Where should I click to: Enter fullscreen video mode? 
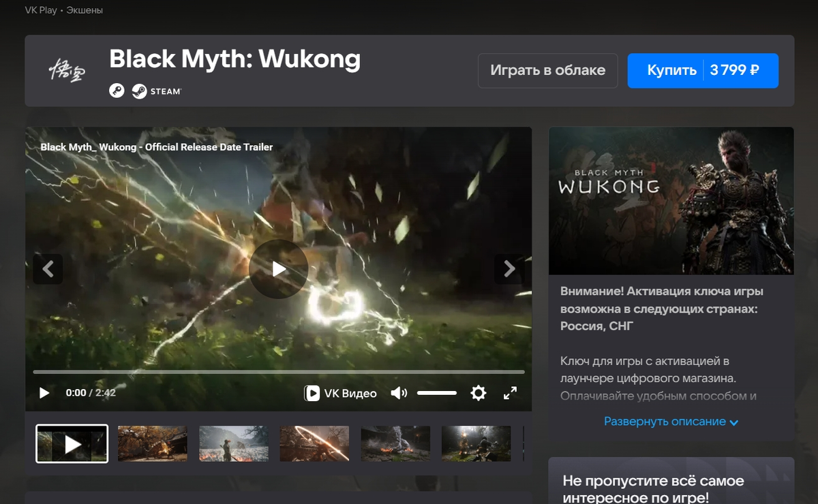click(x=510, y=393)
